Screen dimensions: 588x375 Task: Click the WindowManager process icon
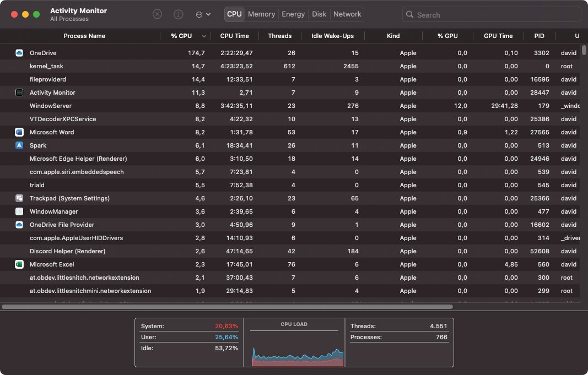click(x=19, y=211)
